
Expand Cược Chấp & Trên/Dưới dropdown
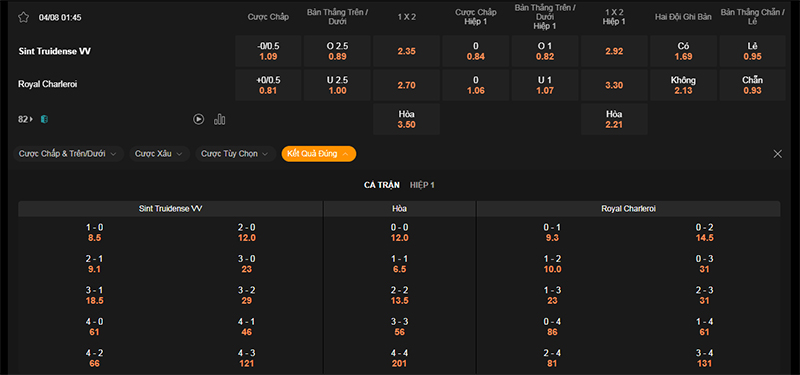pos(68,154)
